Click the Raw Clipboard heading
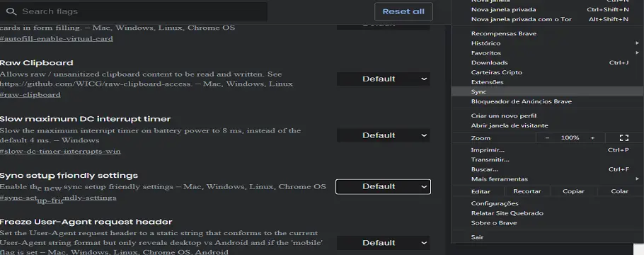Screen dimensions: 644x255 pos(37,63)
